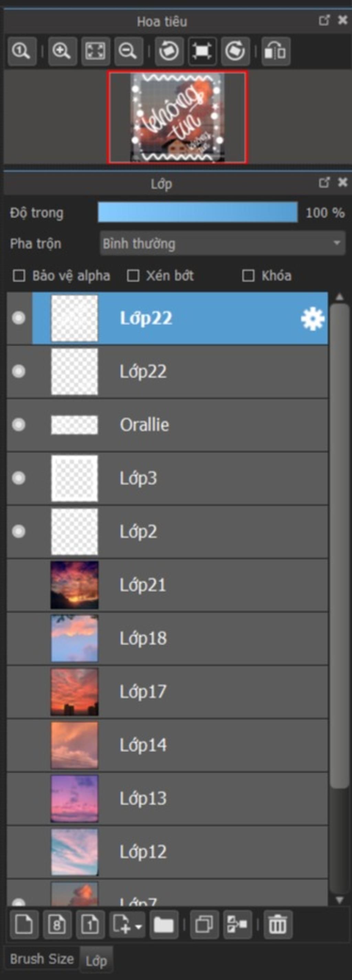
Task: Open settings gear on selected Lớp22
Action: tap(312, 319)
